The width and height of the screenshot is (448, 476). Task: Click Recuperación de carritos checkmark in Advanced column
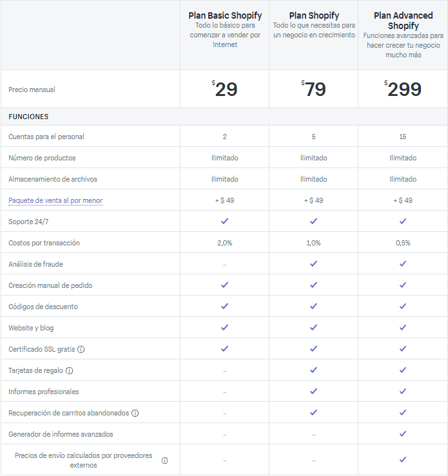tap(403, 412)
